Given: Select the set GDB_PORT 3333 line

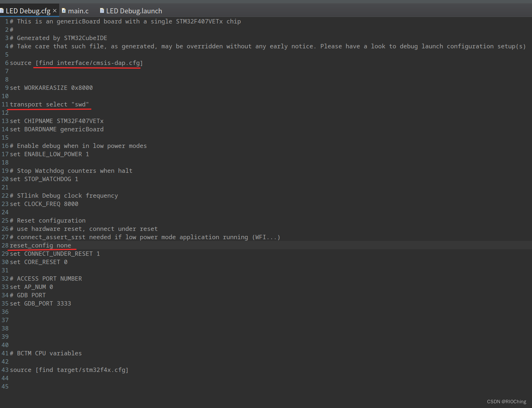Looking at the screenshot, I should point(41,303).
